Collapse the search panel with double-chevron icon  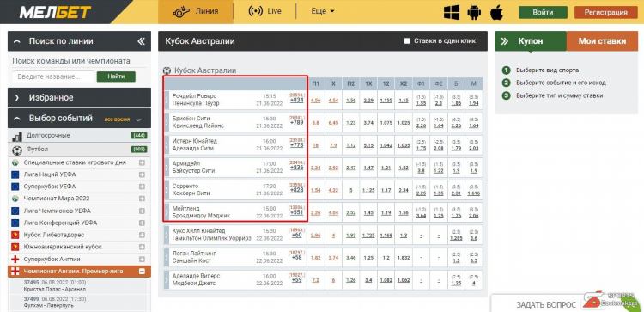coord(141,41)
